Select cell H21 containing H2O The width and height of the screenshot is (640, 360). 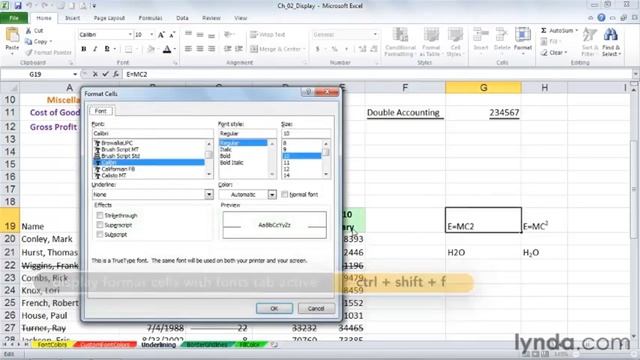tap(544, 253)
